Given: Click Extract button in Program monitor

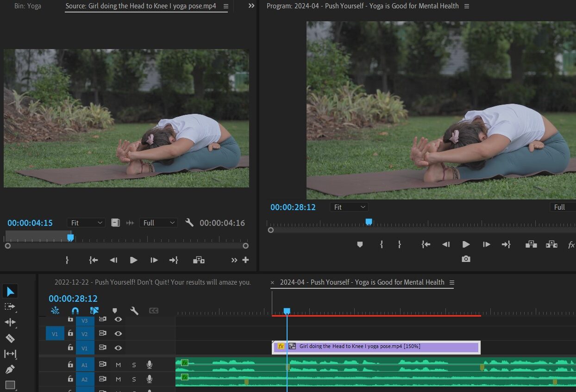Looking at the screenshot, I should coord(551,244).
